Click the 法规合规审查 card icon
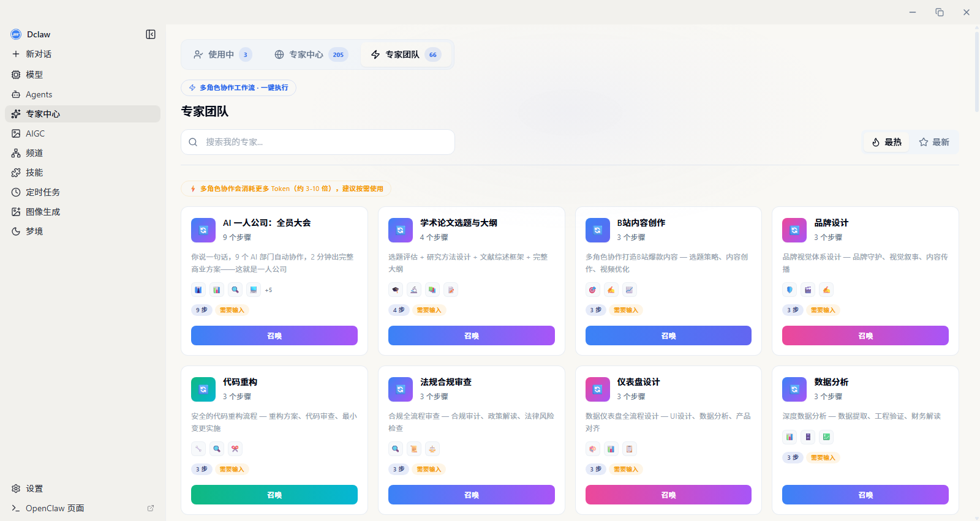Image resolution: width=980 pixels, height=521 pixels. 401,389
